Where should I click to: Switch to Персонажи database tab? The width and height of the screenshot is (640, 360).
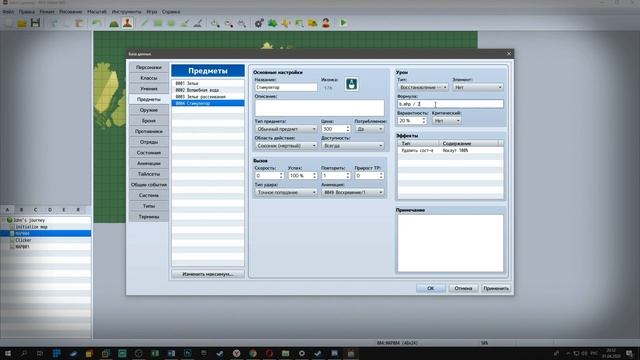[149, 67]
